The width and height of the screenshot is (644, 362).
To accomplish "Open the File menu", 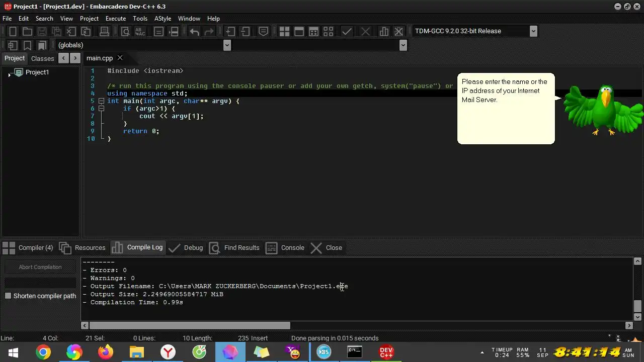I will [7, 19].
